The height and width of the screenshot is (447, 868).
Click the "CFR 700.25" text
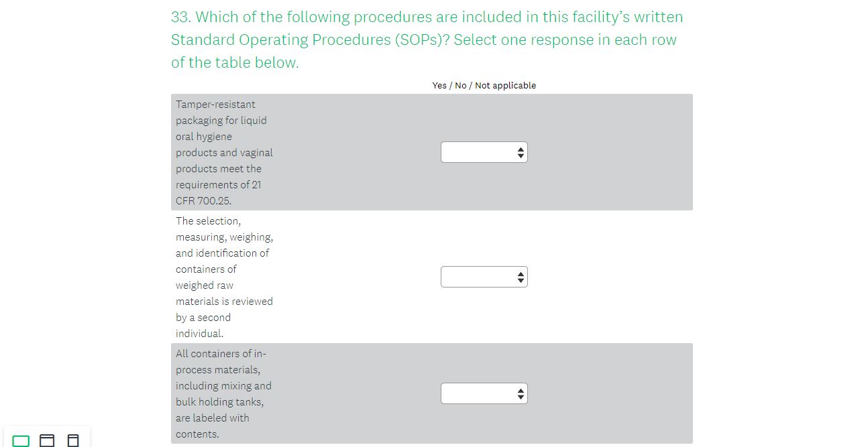tap(203, 201)
